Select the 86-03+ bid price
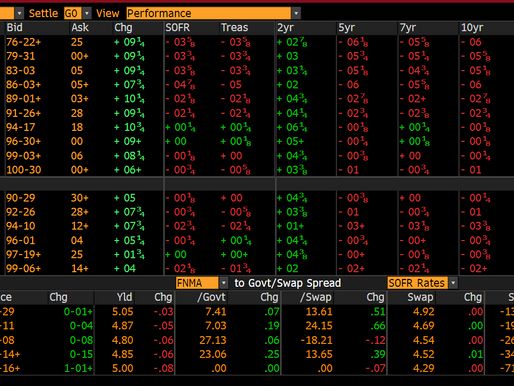This screenshot has height=386, width=514. click(24, 84)
